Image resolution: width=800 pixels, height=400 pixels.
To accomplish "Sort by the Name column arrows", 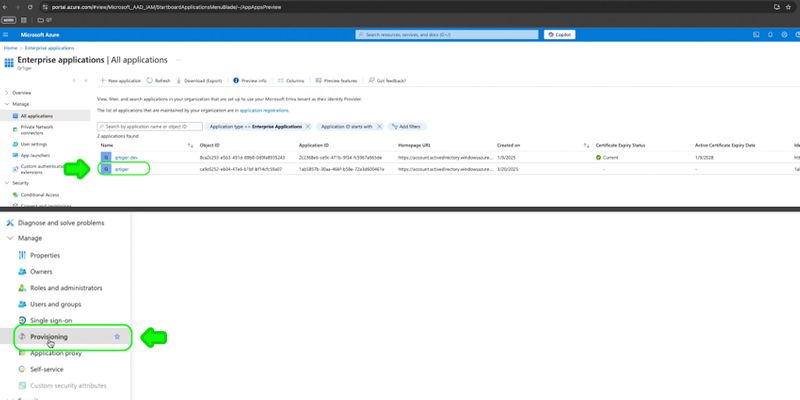I will coord(190,145).
